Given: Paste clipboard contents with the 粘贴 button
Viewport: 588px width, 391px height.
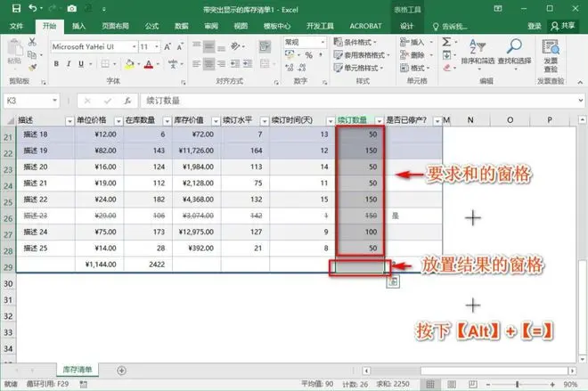Looking at the screenshot, I should [14, 52].
